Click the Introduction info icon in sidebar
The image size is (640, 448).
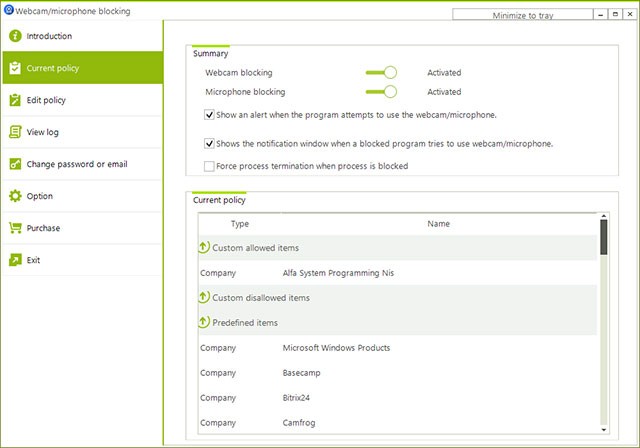click(x=15, y=36)
